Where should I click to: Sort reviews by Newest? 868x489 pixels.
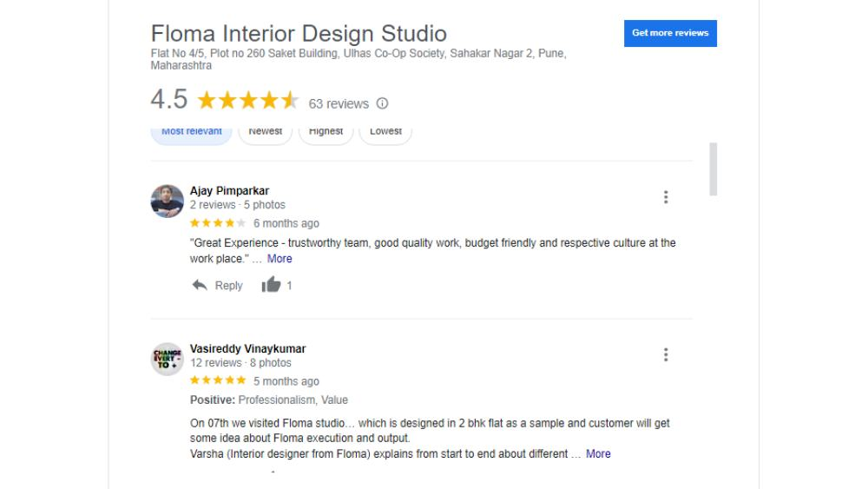(x=265, y=132)
